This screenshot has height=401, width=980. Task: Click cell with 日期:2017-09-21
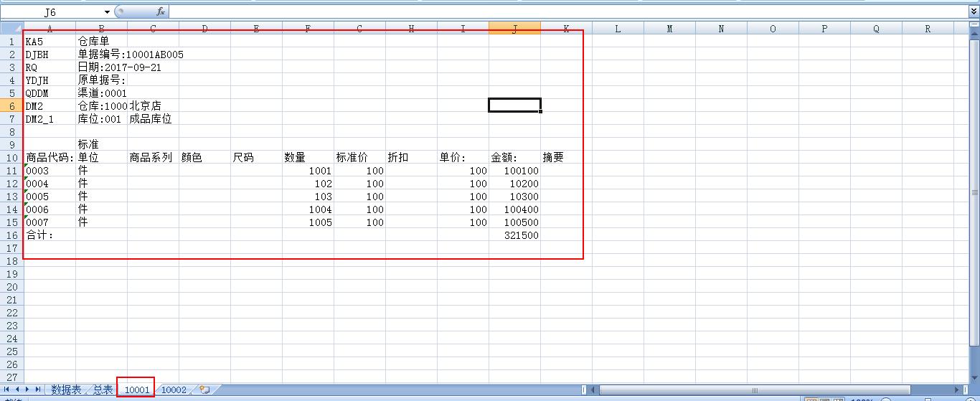tap(101, 67)
